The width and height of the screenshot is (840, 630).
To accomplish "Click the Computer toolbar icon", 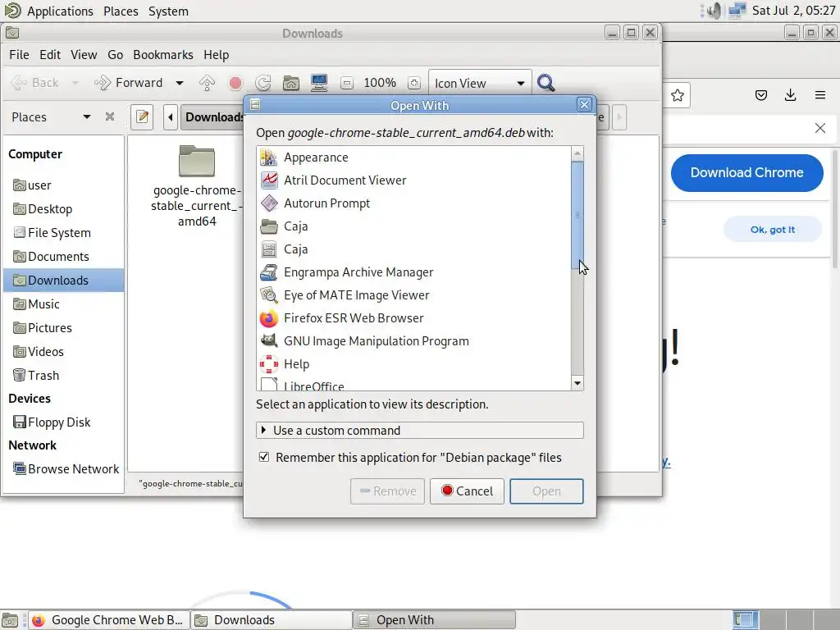I will coord(319,83).
